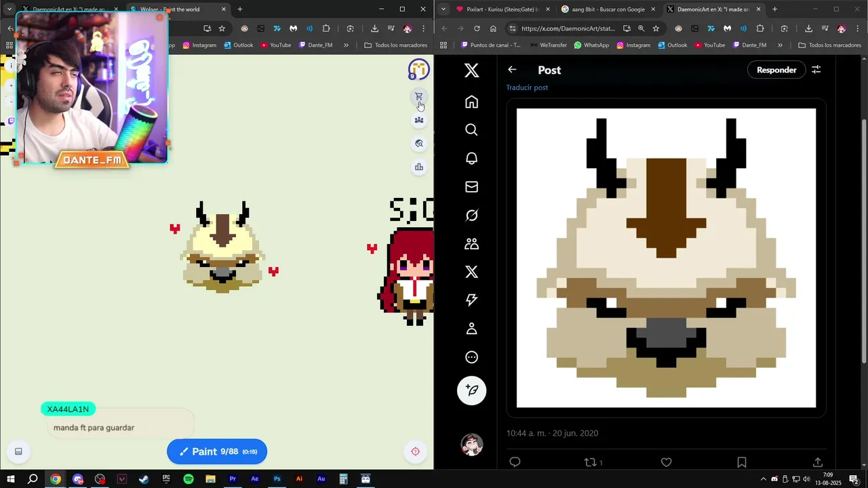The height and width of the screenshot is (488, 868).
Task: Click the Wplace locate-me target icon
Action: click(416, 451)
